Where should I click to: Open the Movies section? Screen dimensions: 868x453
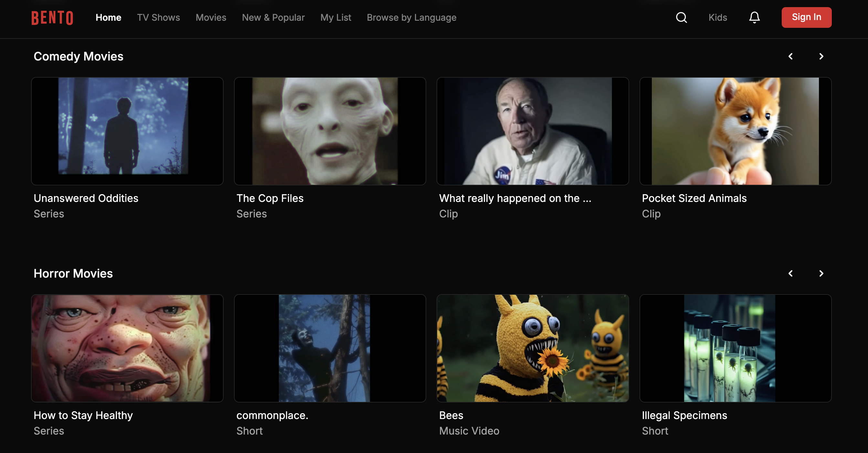[211, 17]
